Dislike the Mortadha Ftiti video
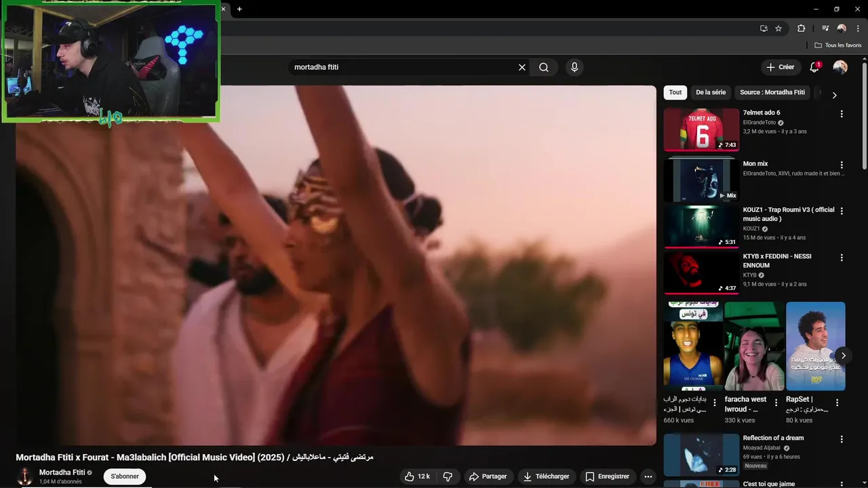This screenshot has width=868, height=488. pyautogui.click(x=448, y=476)
